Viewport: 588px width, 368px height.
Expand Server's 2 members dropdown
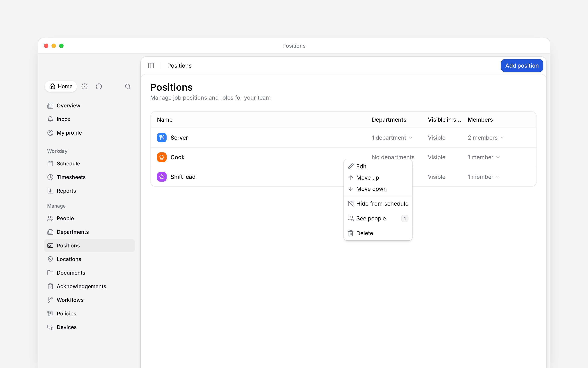(486, 138)
